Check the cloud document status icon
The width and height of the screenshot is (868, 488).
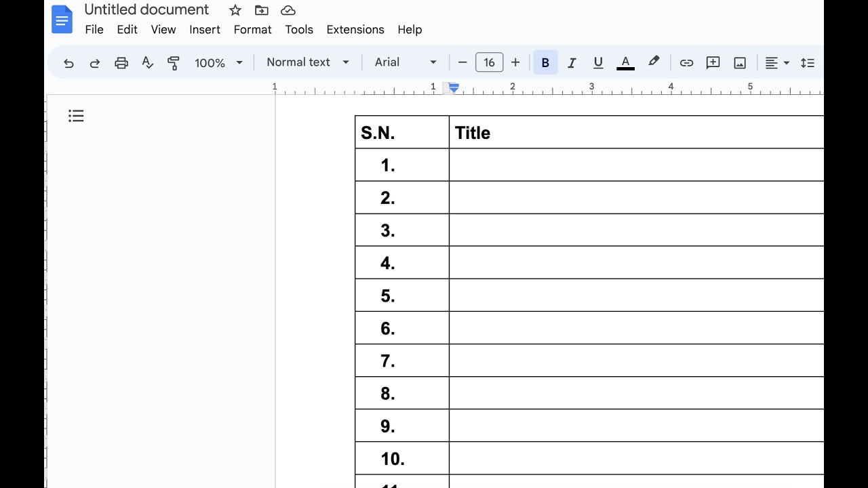[x=288, y=10]
